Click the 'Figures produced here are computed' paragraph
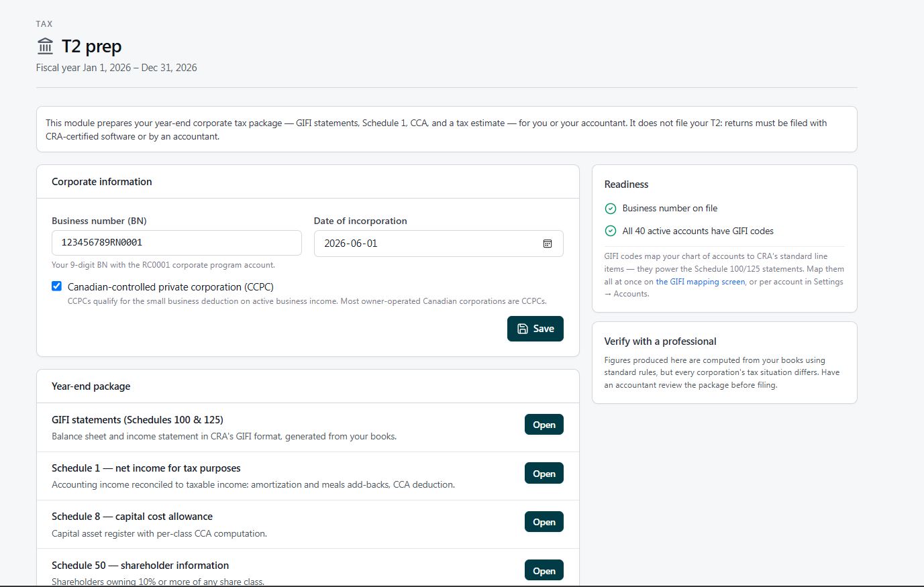The image size is (924, 587). (x=722, y=372)
